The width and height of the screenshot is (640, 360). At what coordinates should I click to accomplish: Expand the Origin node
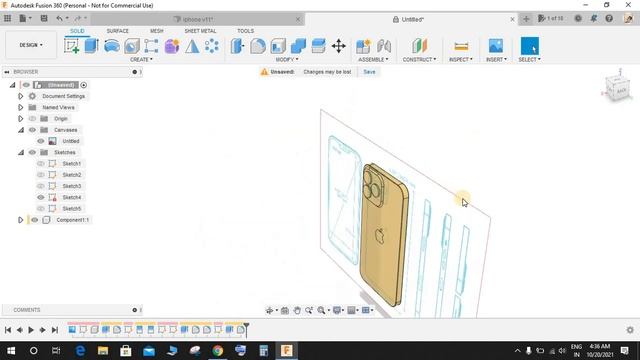(x=20, y=118)
